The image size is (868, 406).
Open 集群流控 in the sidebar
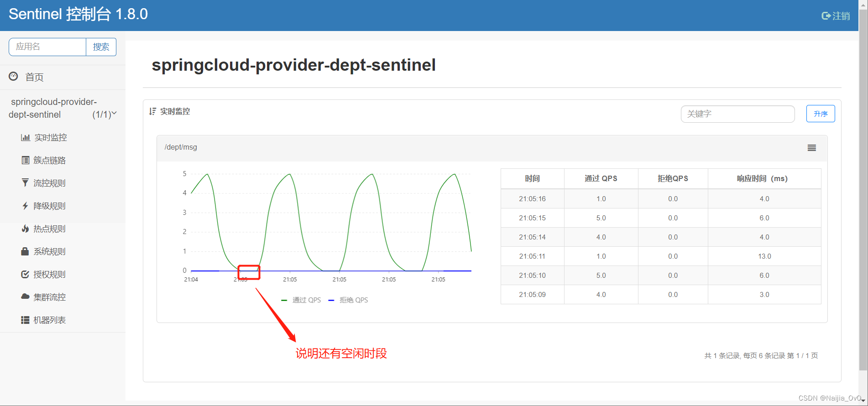(x=49, y=297)
